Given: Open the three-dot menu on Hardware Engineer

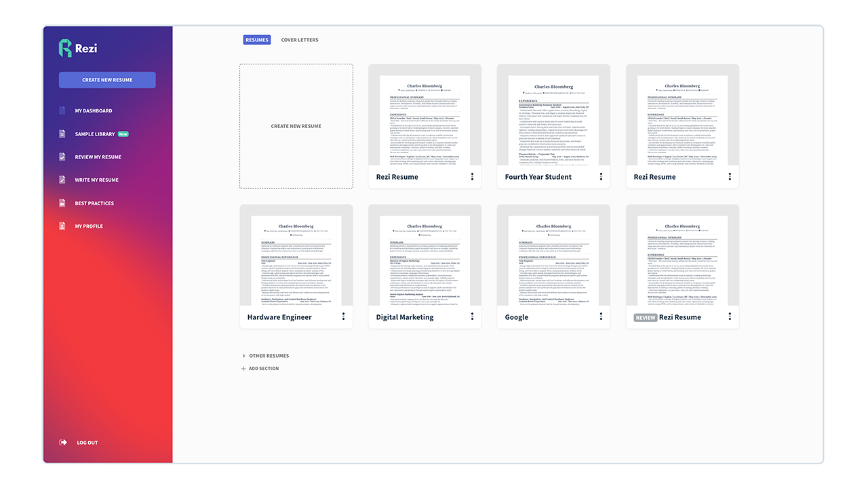Looking at the screenshot, I should coord(344,317).
